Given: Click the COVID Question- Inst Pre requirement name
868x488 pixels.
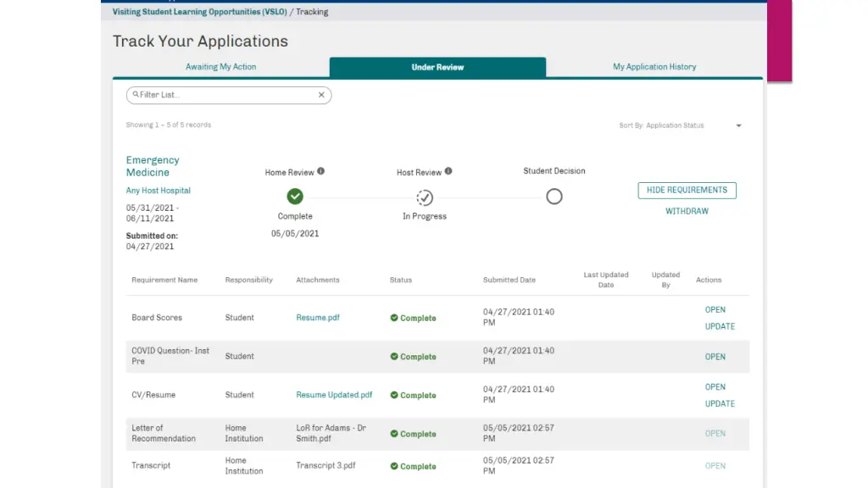Looking at the screenshot, I should tap(170, 357).
